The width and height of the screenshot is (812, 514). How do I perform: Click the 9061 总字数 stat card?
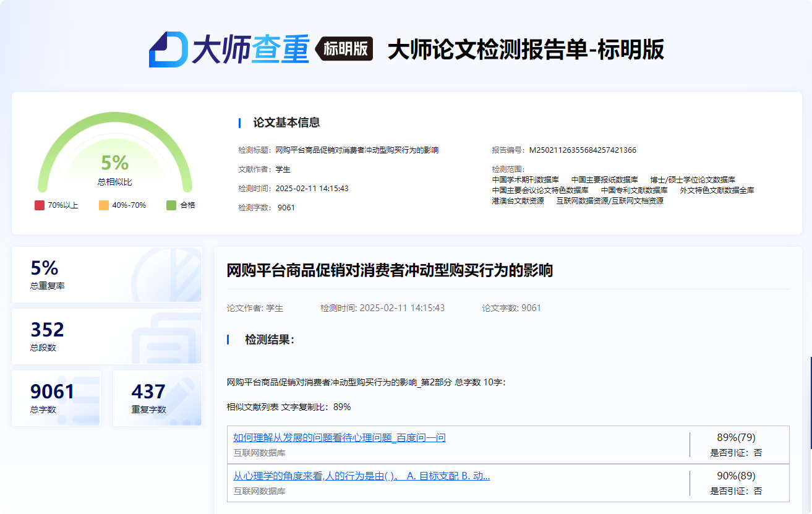(56, 398)
